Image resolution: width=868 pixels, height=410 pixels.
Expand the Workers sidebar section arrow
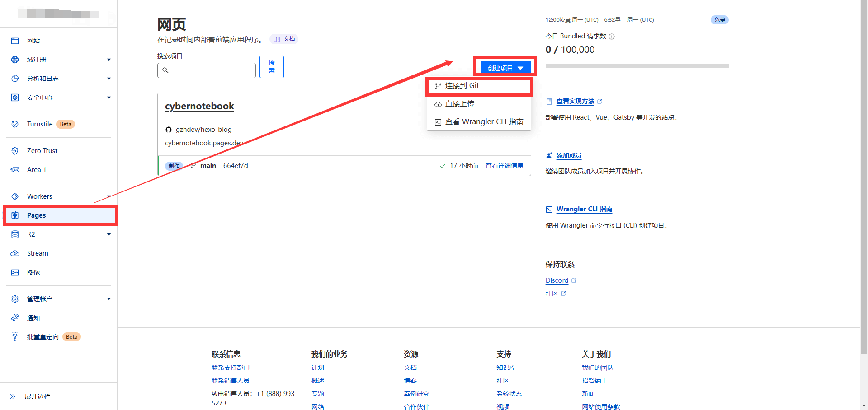109,196
